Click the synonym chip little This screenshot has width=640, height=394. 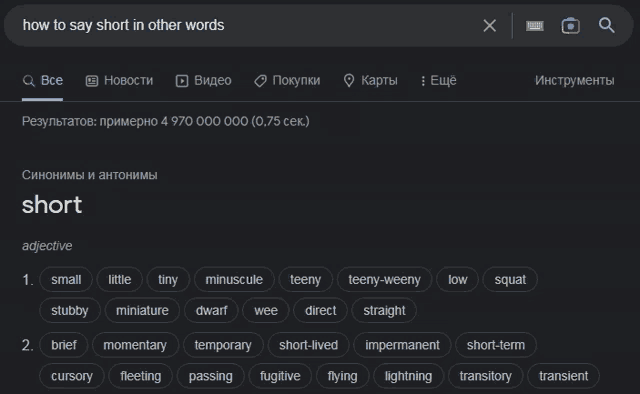click(120, 280)
